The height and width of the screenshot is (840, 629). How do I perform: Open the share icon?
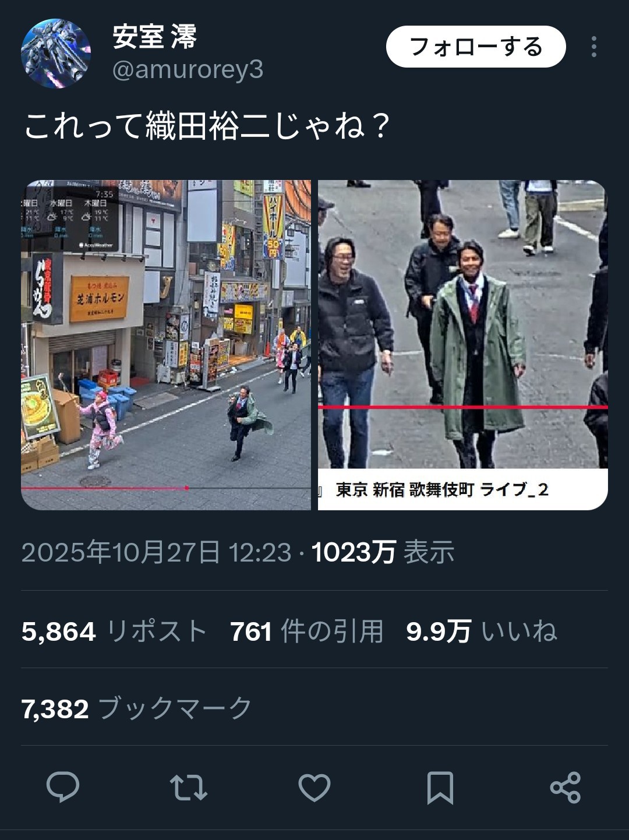[566, 788]
